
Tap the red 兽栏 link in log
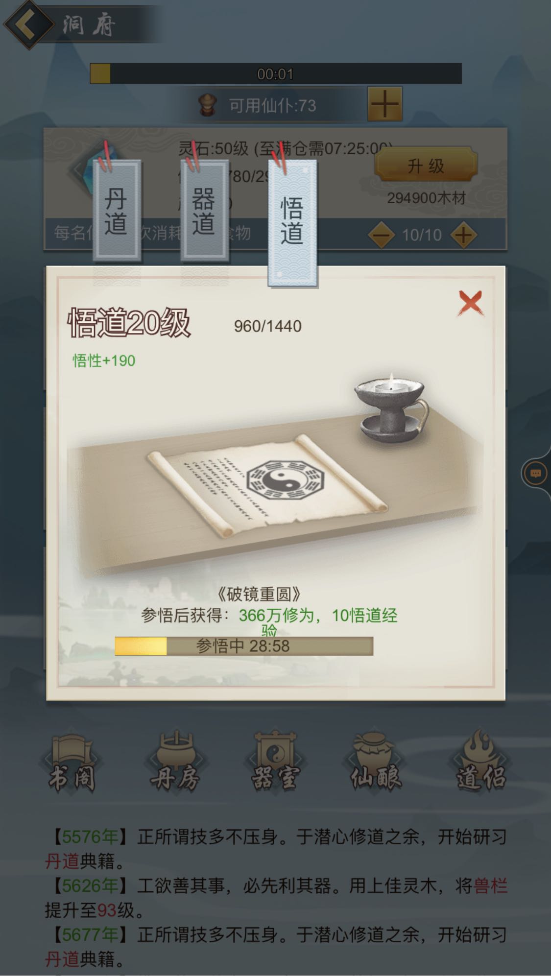pos(490,885)
